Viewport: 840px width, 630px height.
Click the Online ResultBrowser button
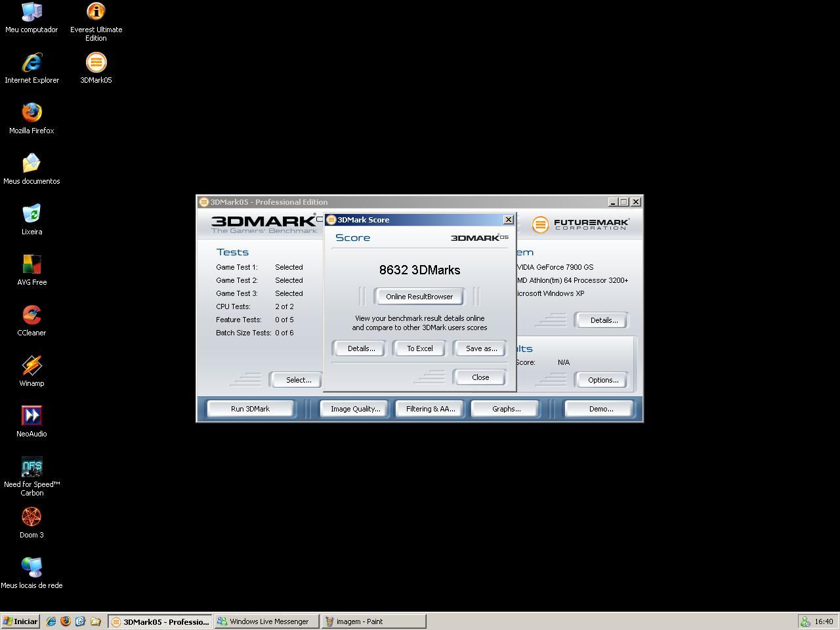(x=419, y=297)
